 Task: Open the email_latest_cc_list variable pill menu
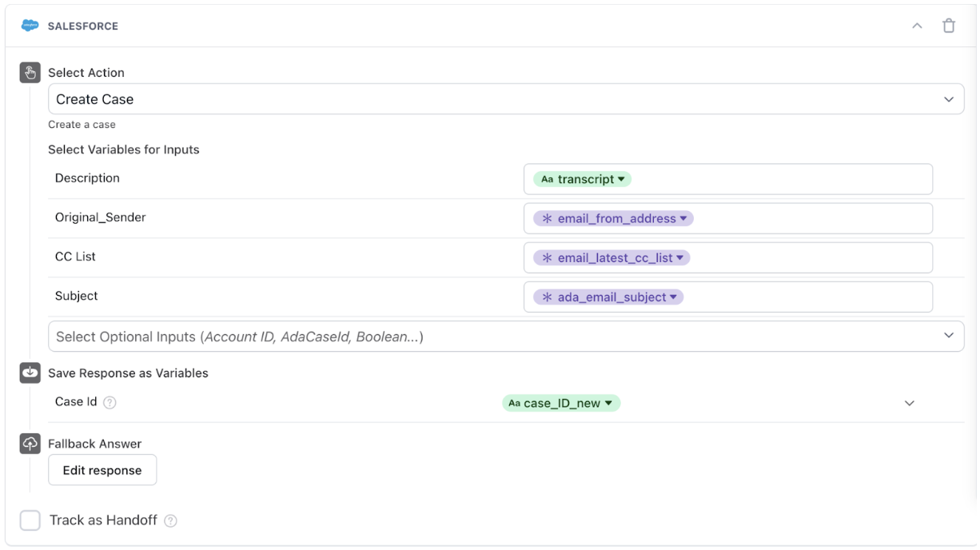[x=612, y=257]
